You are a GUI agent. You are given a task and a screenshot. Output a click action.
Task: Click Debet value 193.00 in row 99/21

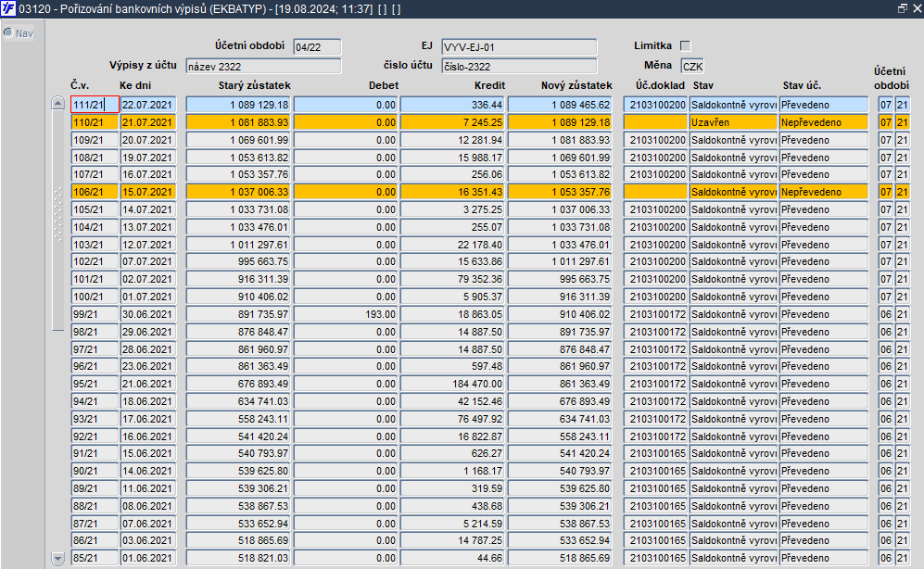tap(346, 314)
